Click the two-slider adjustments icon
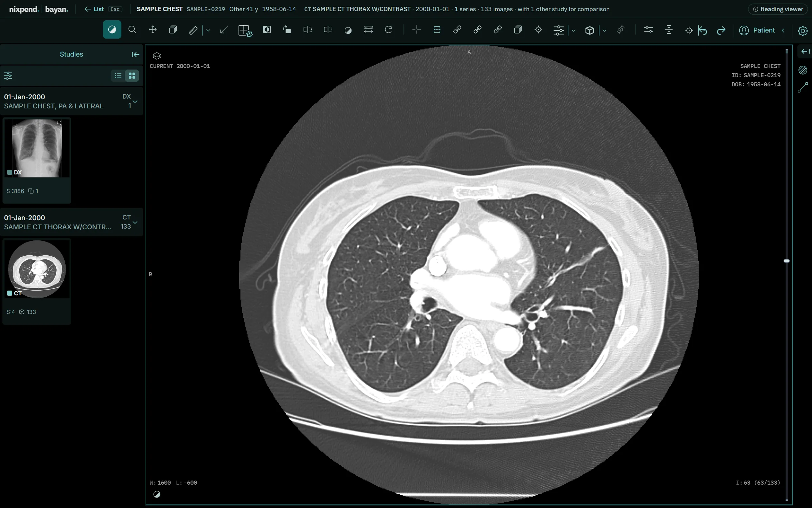 [x=648, y=30]
